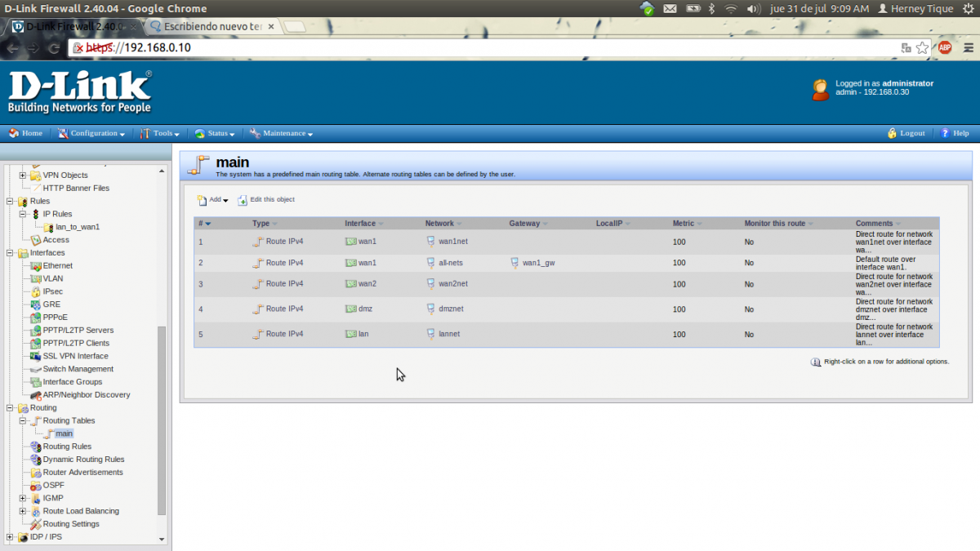This screenshot has height=551, width=980.
Task: Open the Status dropdown menu
Action: [x=215, y=133]
